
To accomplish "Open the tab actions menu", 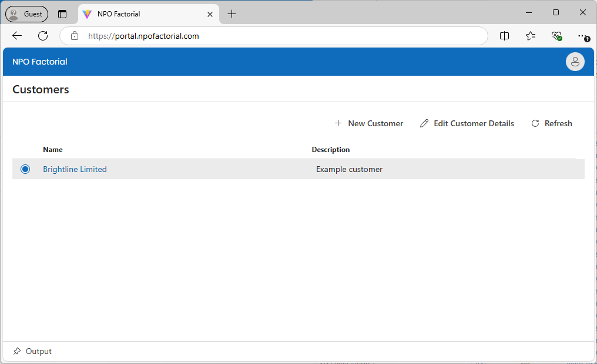I will [62, 14].
